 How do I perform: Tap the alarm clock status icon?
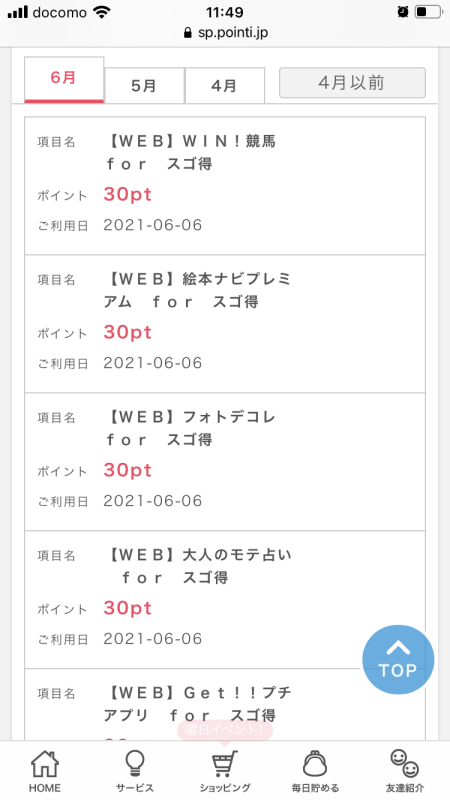tap(403, 12)
